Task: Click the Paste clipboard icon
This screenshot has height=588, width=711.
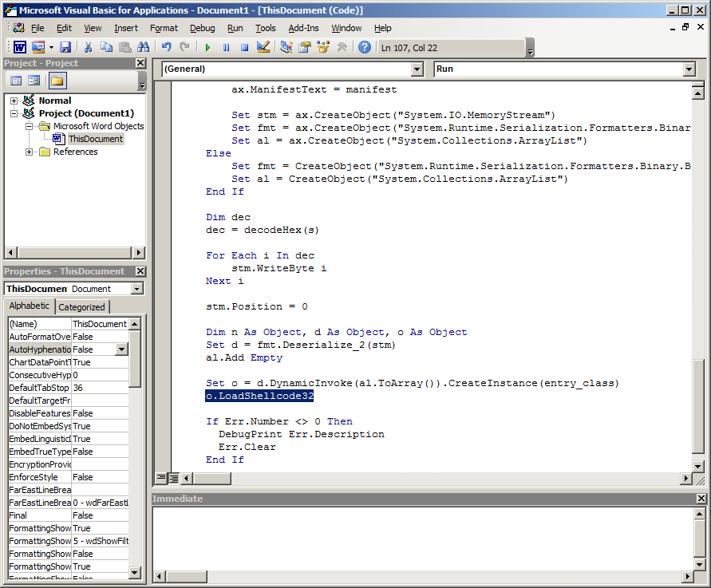Action: coord(124,47)
